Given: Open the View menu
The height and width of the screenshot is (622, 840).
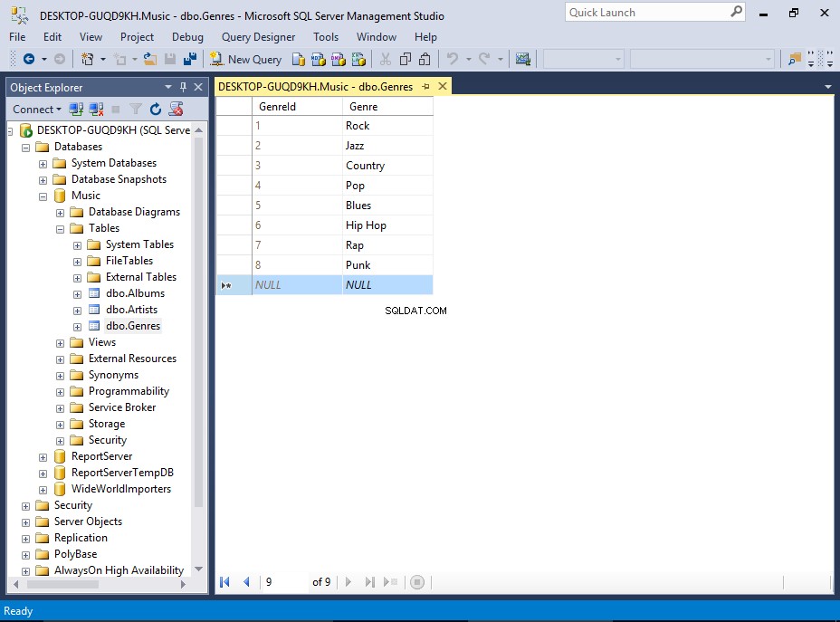Looking at the screenshot, I should click(91, 37).
